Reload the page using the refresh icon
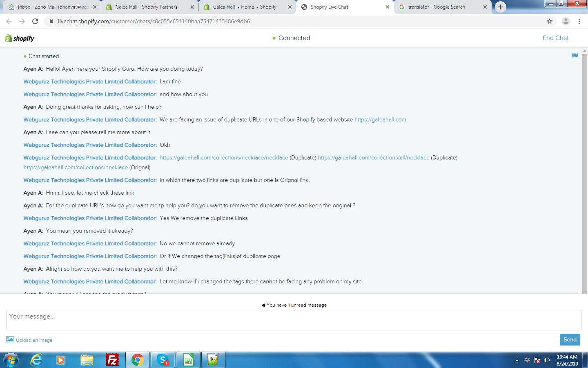Screen dimensions: 588x368 35,21
